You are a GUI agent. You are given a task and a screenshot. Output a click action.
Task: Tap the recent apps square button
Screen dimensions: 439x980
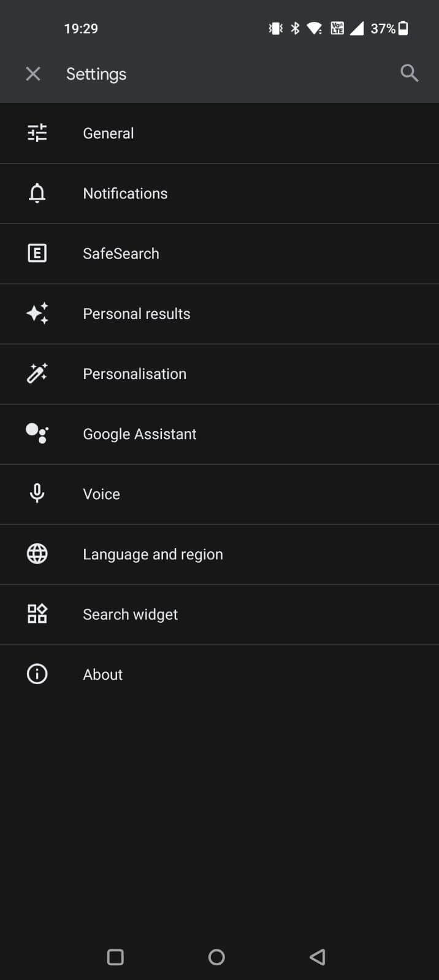click(115, 957)
